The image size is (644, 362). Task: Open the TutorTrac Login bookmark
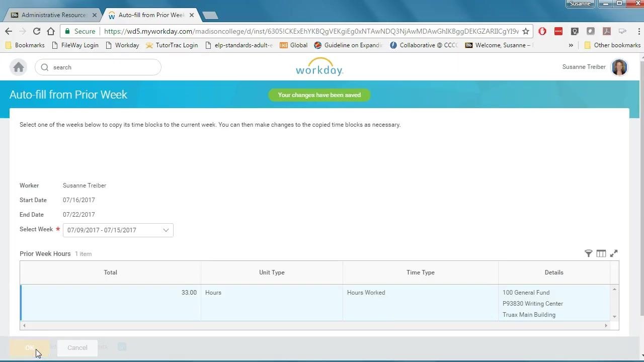pyautogui.click(x=172, y=45)
